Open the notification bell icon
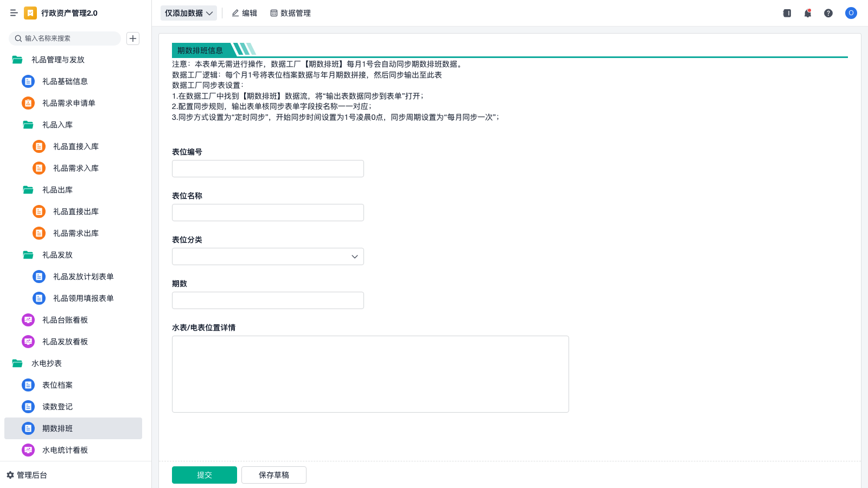 [x=808, y=13]
